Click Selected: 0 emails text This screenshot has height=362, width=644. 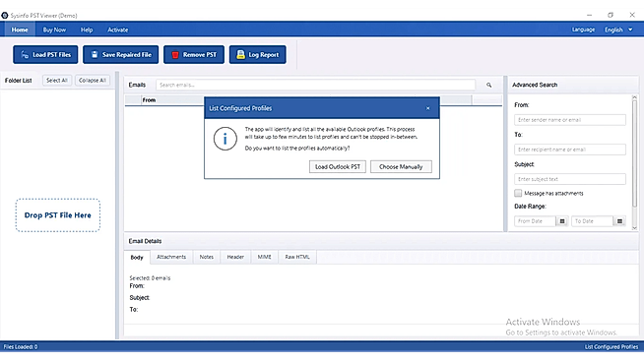pos(150,277)
